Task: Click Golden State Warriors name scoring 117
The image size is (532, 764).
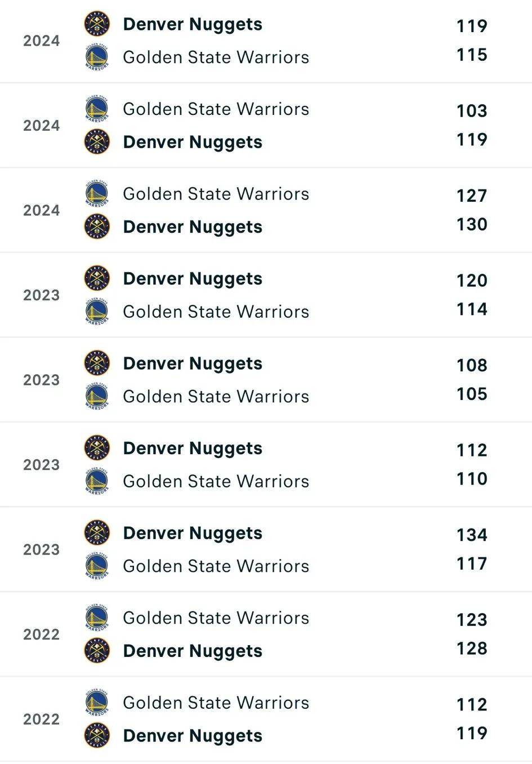Action: coord(216,566)
